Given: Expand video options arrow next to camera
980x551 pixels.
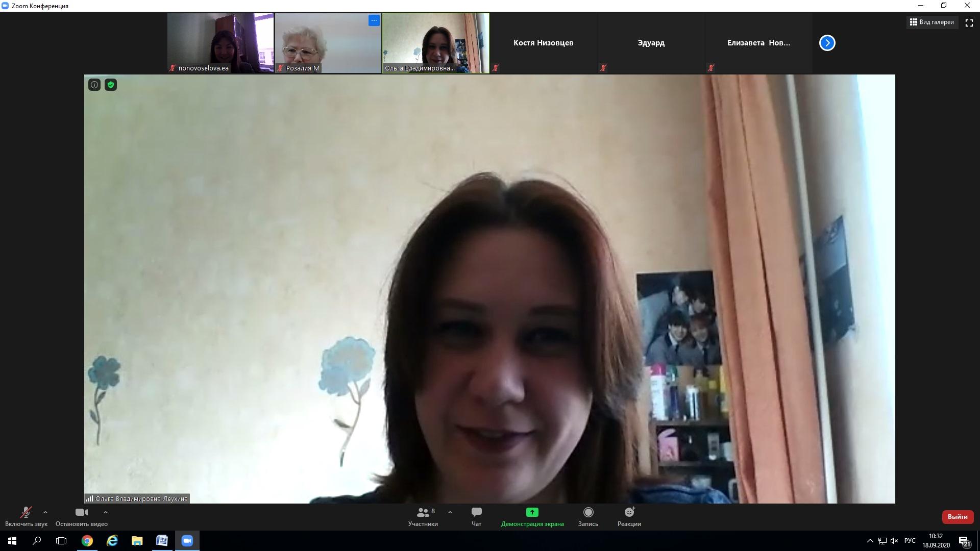Looking at the screenshot, I should coord(106,512).
